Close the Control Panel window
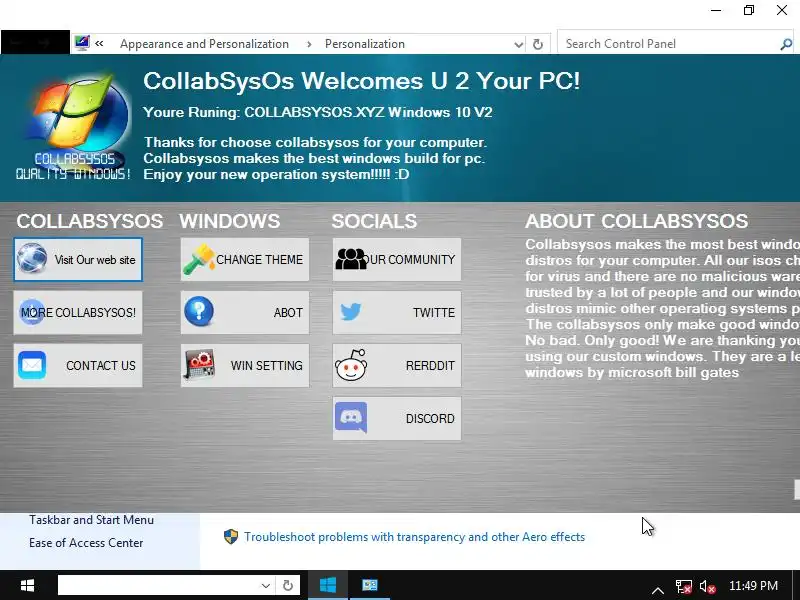The width and height of the screenshot is (800, 600). tap(782, 10)
